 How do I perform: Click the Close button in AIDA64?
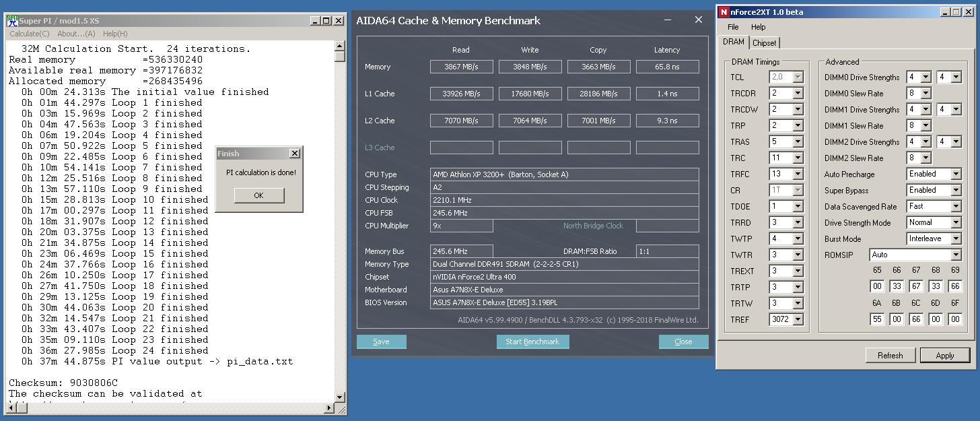pos(683,342)
